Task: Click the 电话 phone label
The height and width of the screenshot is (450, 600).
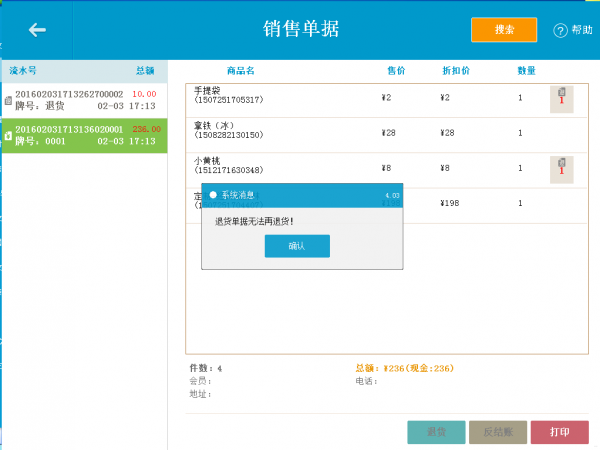Action: coord(367,381)
